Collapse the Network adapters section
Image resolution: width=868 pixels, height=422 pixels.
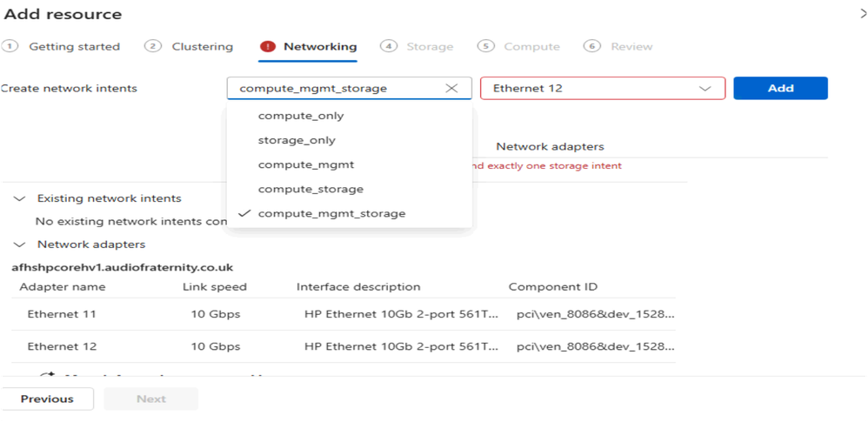coord(21,244)
